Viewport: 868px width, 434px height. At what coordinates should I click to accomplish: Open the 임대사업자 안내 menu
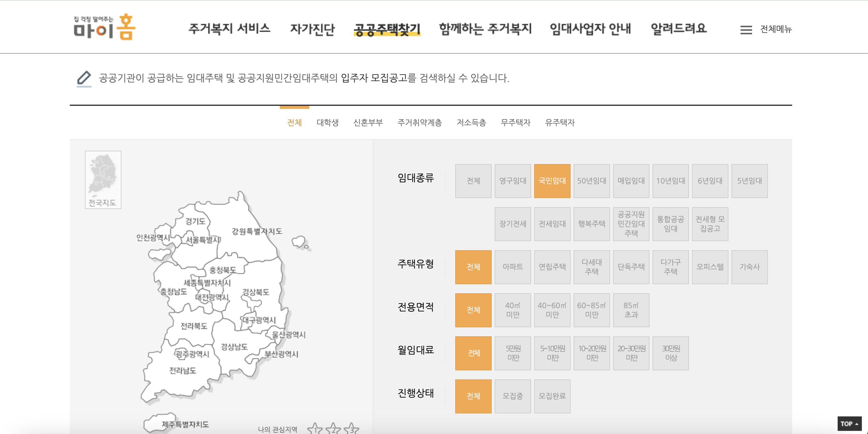(590, 29)
